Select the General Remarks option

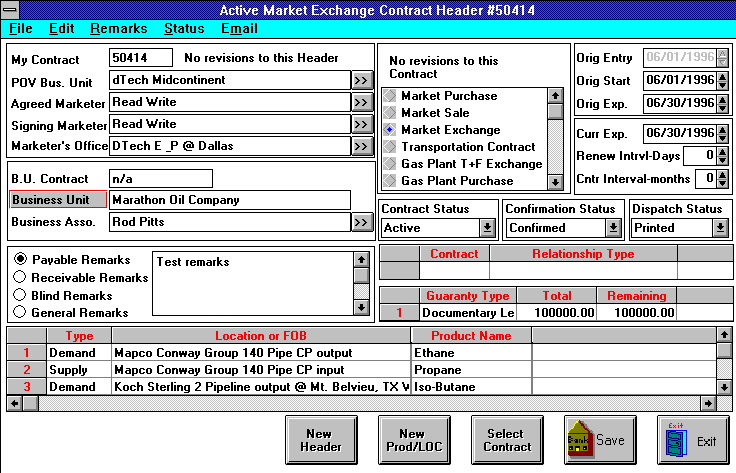[x=71, y=313]
